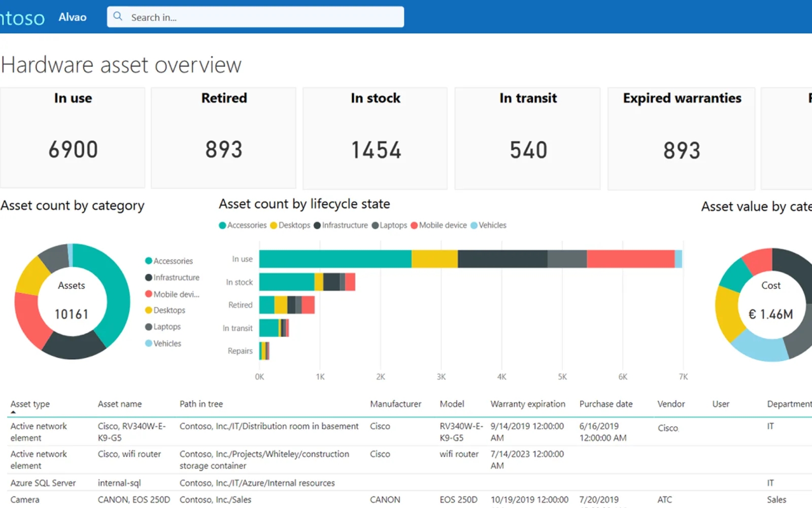The width and height of the screenshot is (812, 508).
Task: Click the sort arrow under Asset type header
Action: click(x=13, y=412)
